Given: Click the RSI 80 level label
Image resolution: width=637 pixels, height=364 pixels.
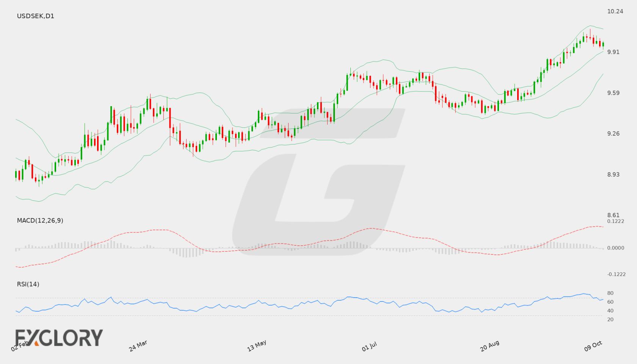Looking at the screenshot, I should (610, 293).
